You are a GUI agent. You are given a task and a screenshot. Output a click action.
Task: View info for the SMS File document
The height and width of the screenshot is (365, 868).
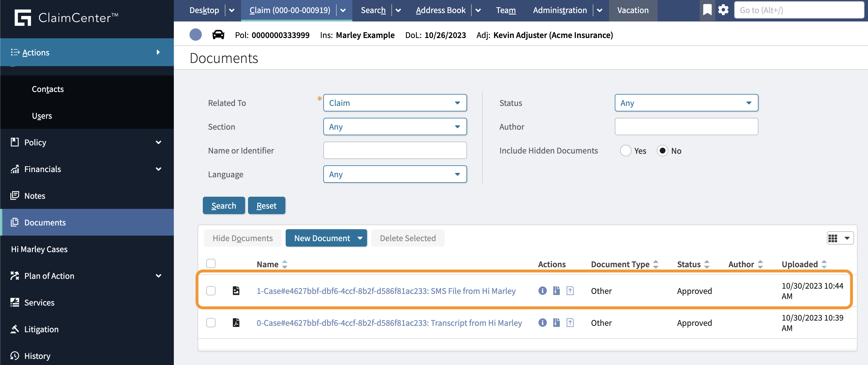tap(542, 290)
